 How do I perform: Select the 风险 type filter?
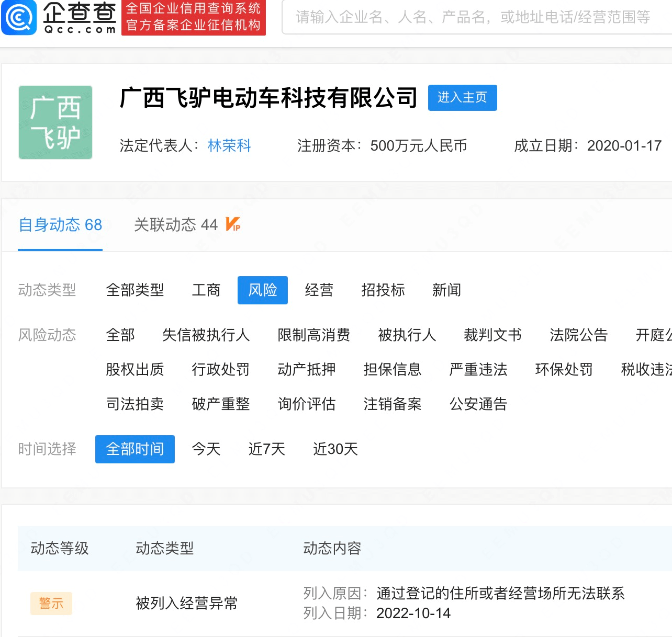[x=263, y=290]
